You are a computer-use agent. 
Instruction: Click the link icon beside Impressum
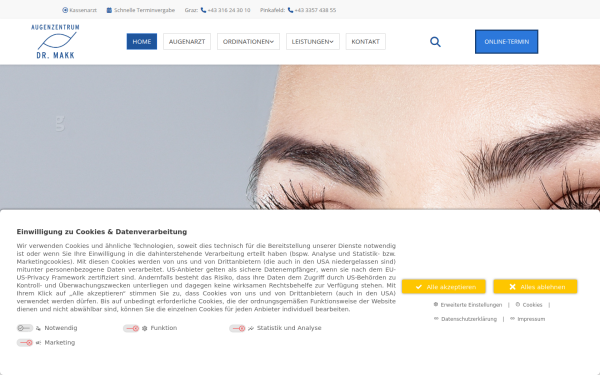512,319
